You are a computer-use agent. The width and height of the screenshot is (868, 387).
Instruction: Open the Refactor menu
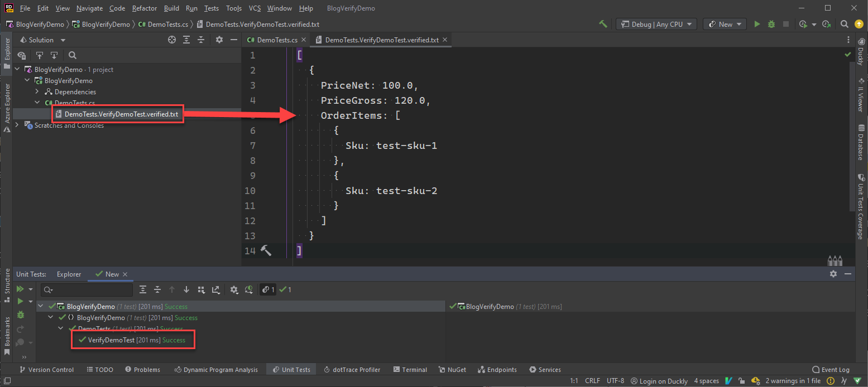click(144, 8)
